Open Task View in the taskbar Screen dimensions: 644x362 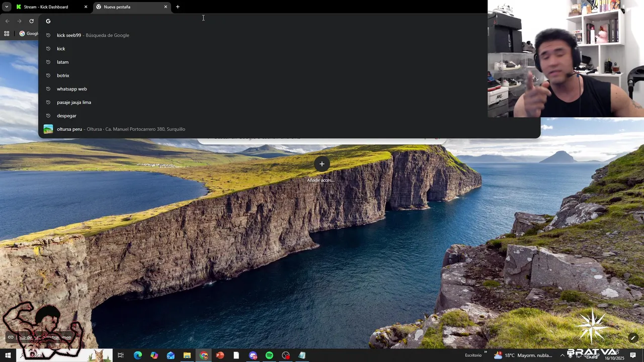tap(121, 355)
